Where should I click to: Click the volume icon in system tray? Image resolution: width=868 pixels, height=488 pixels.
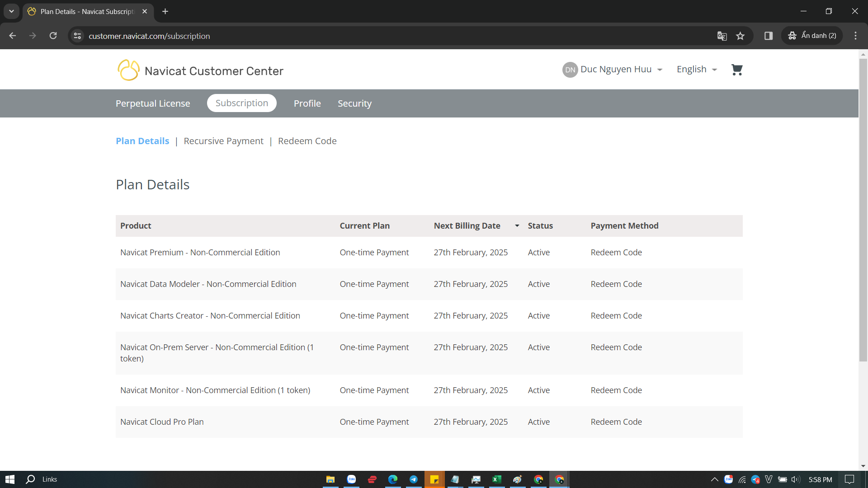pos(796,479)
